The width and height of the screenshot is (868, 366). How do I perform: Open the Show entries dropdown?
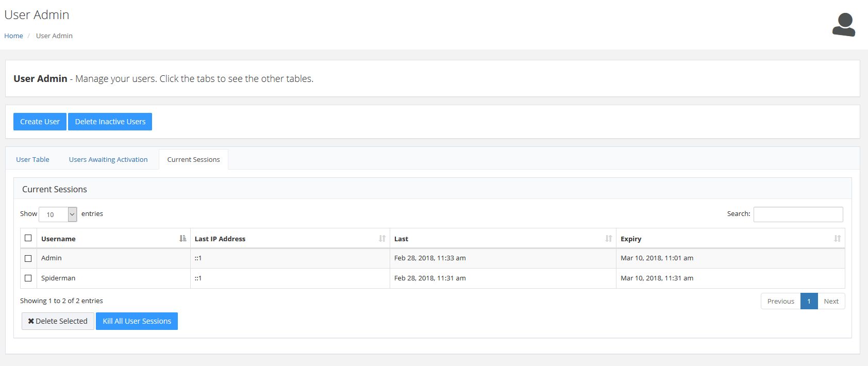click(58, 214)
